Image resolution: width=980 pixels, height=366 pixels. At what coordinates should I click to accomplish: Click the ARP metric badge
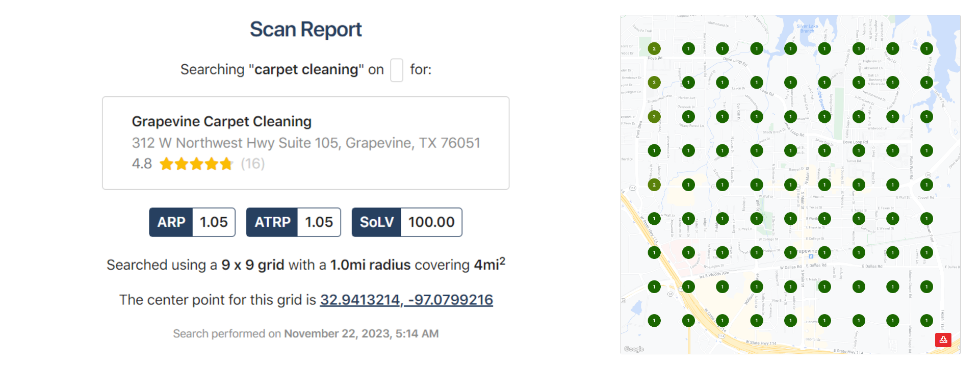point(171,222)
